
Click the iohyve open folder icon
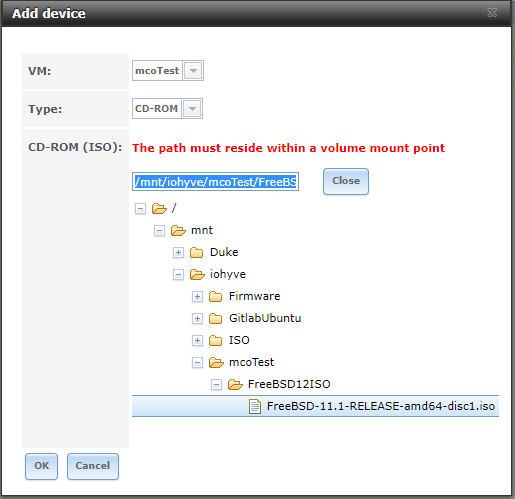coord(197,275)
